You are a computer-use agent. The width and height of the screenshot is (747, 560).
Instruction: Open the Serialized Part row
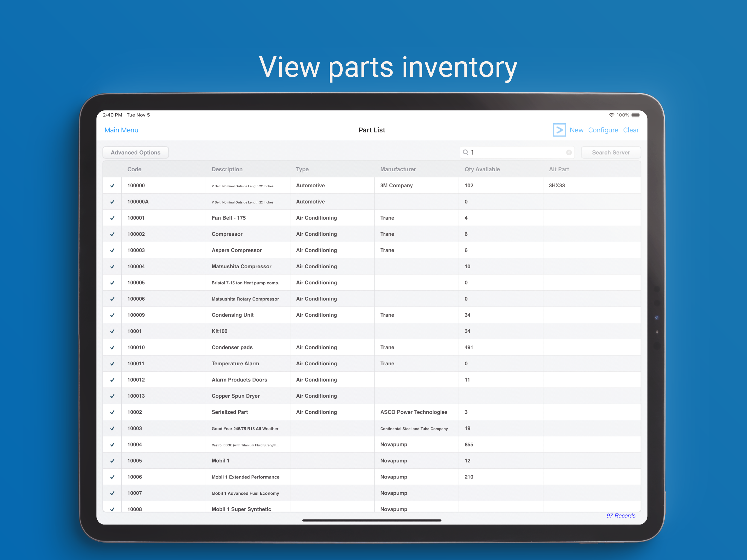(372, 412)
